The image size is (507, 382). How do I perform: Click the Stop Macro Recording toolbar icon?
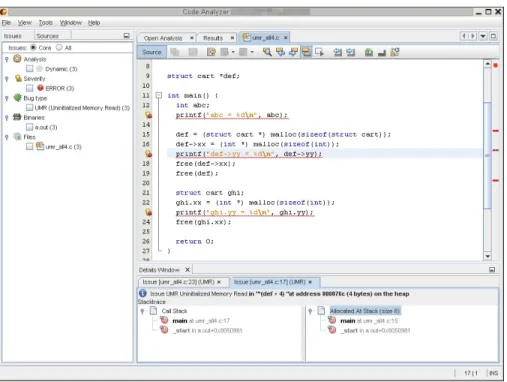click(382, 52)
